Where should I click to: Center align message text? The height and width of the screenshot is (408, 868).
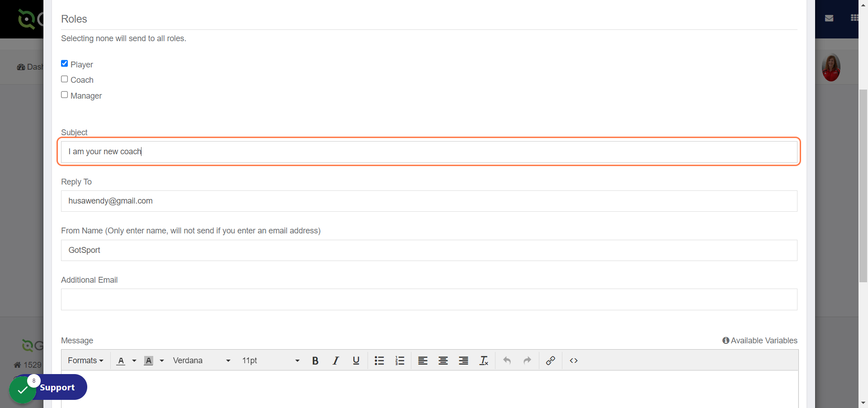[x=443, y=361]
